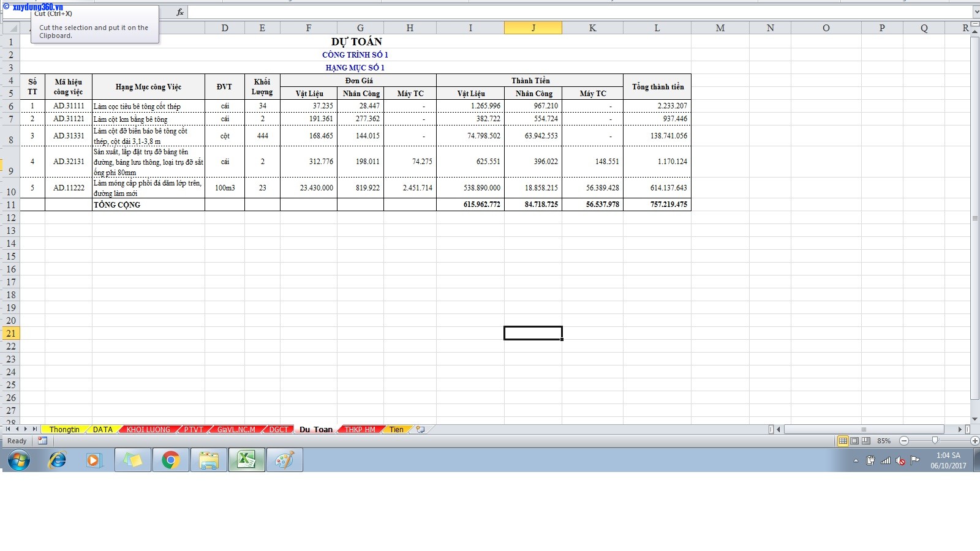Image resolution: width=980 pixels, height=551 pixels.
Task: Open Google Chrome from the taskbar
Action: 170,460
